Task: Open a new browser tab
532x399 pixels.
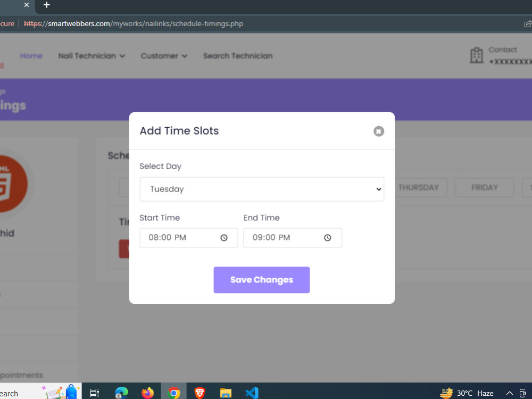Action: (x=47, y=5)
